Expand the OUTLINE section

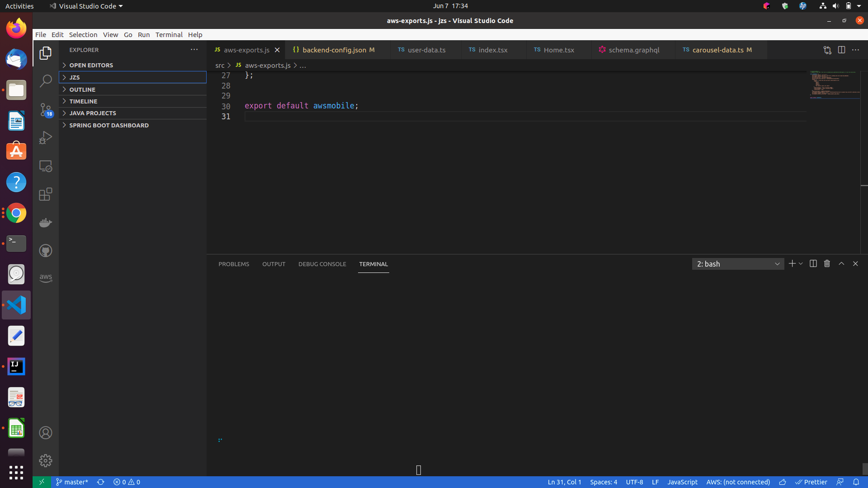83,89
